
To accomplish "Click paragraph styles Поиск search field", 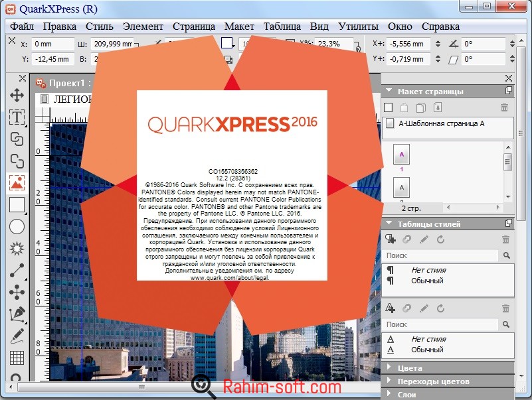I will click(x=441, y=255).
